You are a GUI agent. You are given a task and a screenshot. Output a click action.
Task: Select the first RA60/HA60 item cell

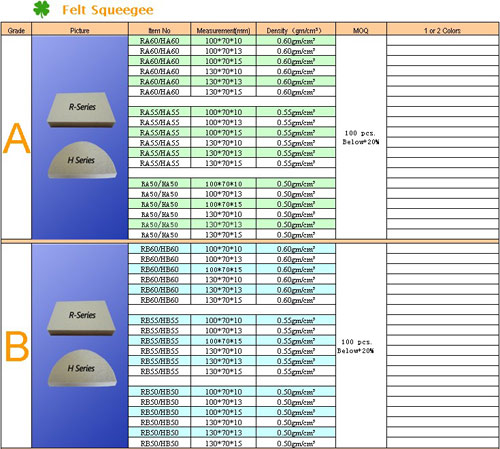(160, 41)
